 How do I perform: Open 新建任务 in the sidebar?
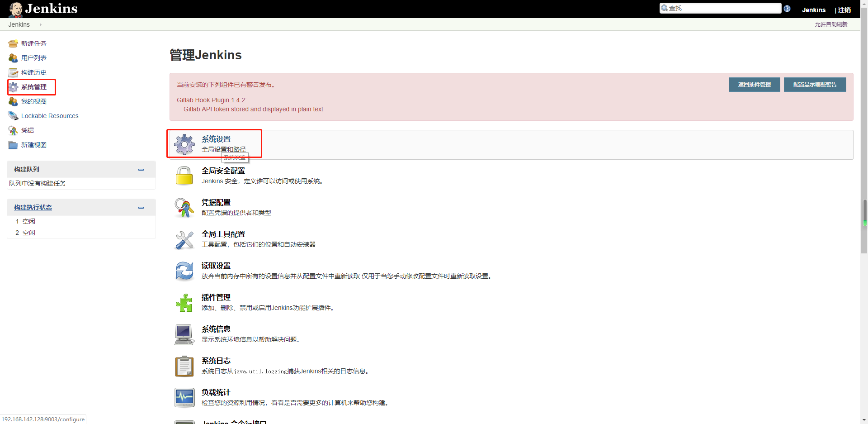click(x=34, y=43)
